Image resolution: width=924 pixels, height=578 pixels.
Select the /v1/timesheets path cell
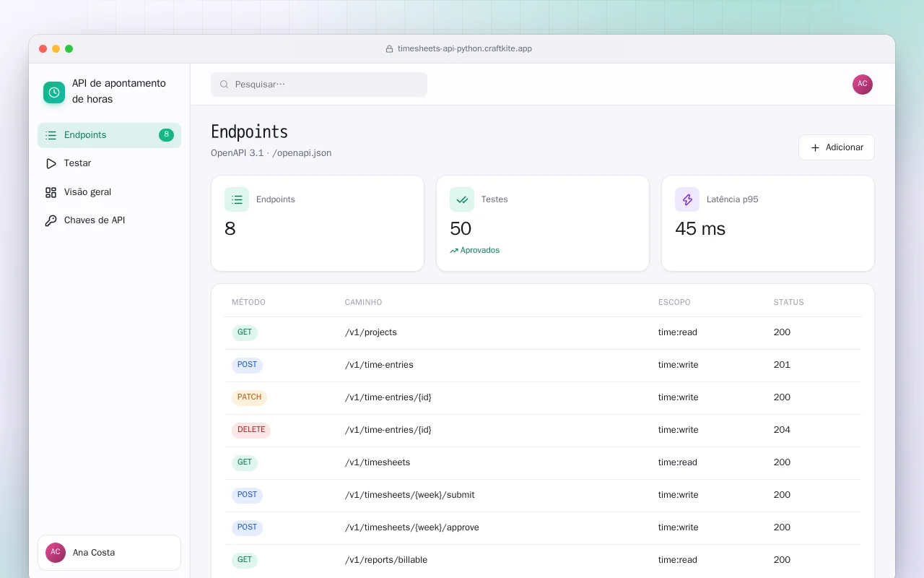tap(378, 462)
